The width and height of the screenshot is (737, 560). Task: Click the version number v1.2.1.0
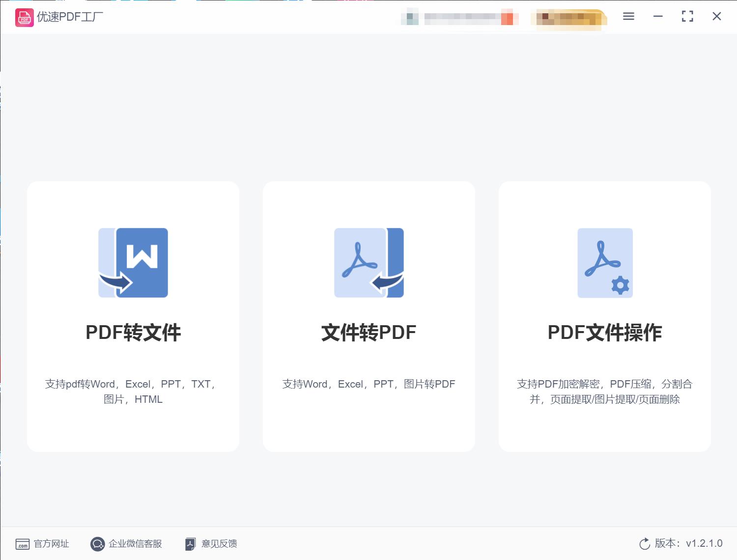pyautogui.click(x=704, y=544)
